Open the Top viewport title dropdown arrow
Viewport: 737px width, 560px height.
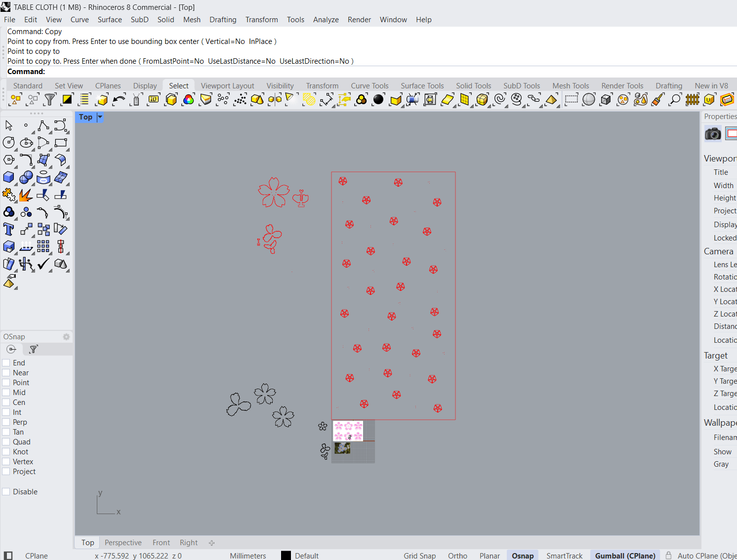coord(100,117)
